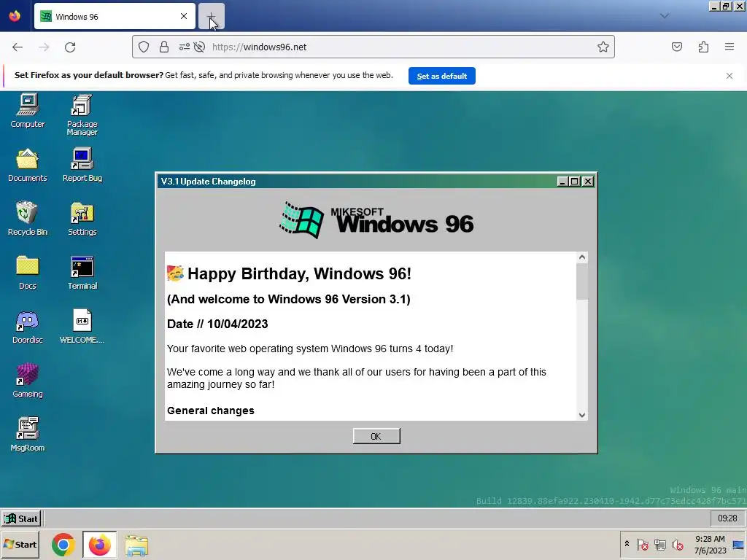Close the Windows 96 tab
This screenshot has height=560, width=747.
point(184,16)
